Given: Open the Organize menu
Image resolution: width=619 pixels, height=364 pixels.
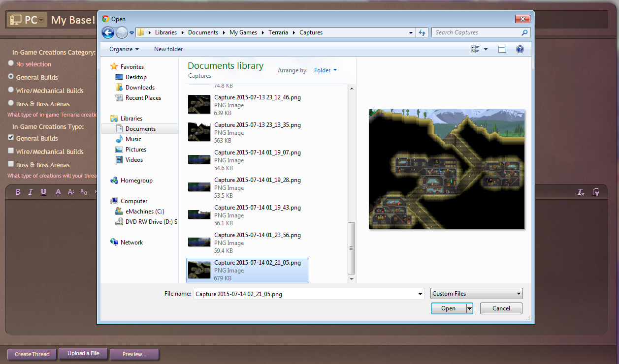Looking at the screenshot, I should 124,49.
